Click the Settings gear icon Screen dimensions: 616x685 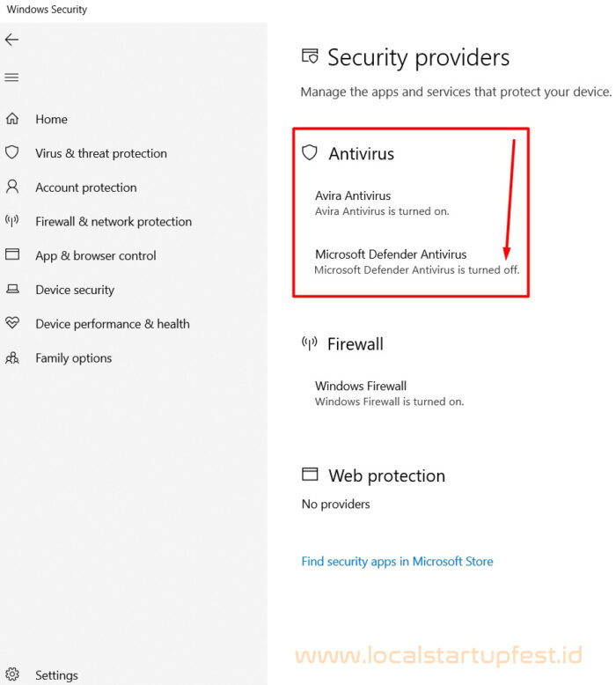click(12, 674)
